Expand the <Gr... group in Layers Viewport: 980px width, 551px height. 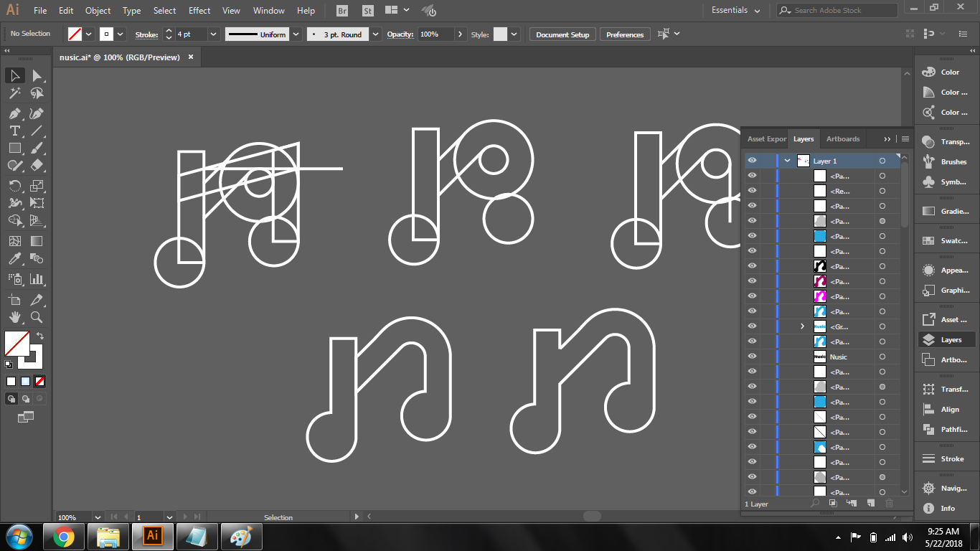(x=802, y=326)
